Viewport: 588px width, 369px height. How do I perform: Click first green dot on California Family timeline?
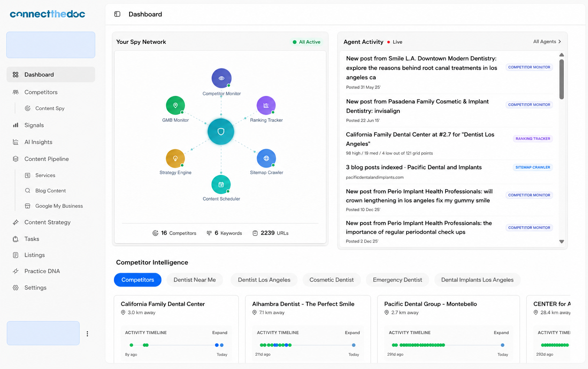tap(131, 345)
